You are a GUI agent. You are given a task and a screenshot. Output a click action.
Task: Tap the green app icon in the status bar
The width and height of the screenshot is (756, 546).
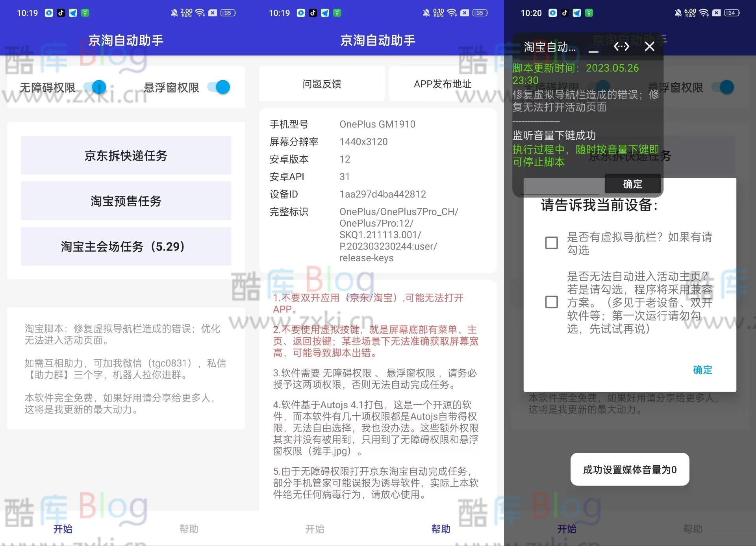pyautogui.click(x=86, y=13)
